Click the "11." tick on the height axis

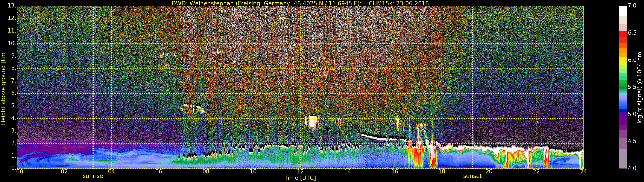pyautogui.click(x=12, y=31)
